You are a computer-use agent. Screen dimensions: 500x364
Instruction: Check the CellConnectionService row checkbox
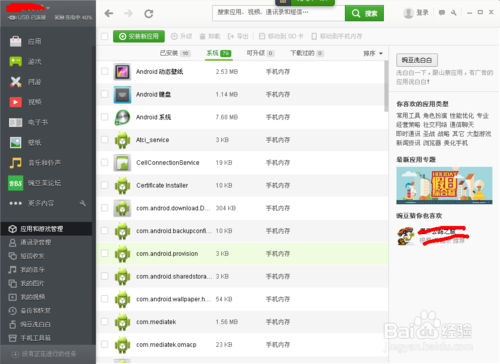tap(105, 162)
